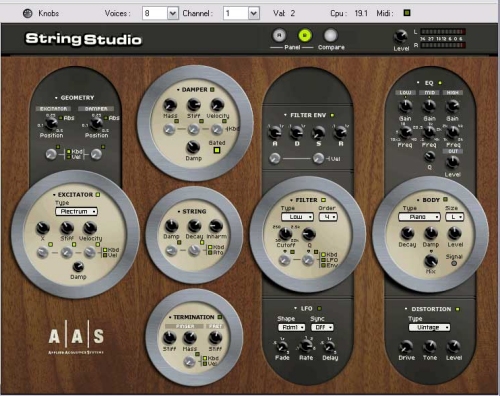Image resolution: width=500 pixels, height=396 pixels.
Task: Adjust the Geometry Excitator Position knob
Action: click(x=51, y=124)
